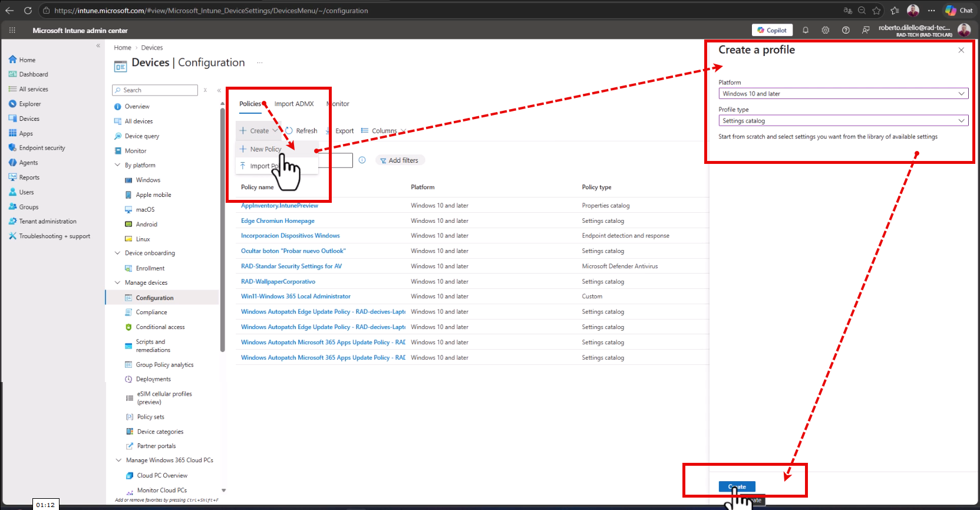This screenshot has width=980, height=510.
Task: Open the notifications bell in Intune header
Action: click(806, 30)
